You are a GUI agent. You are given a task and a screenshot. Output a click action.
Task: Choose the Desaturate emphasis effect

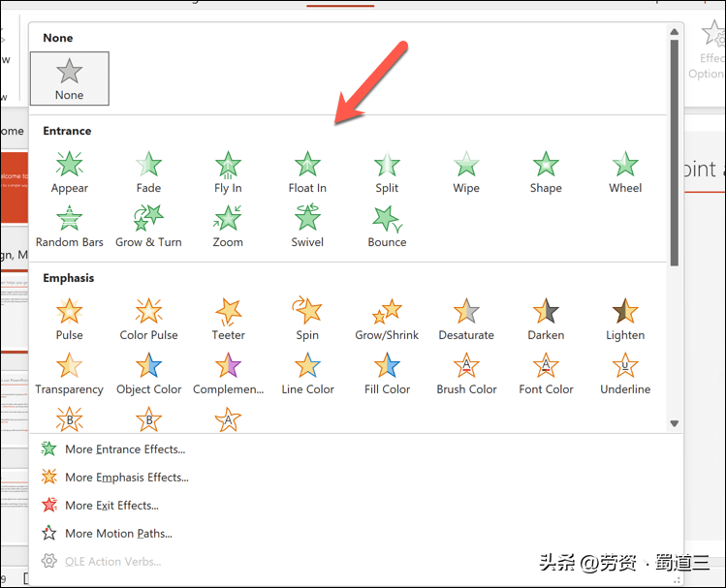point(466,320)
